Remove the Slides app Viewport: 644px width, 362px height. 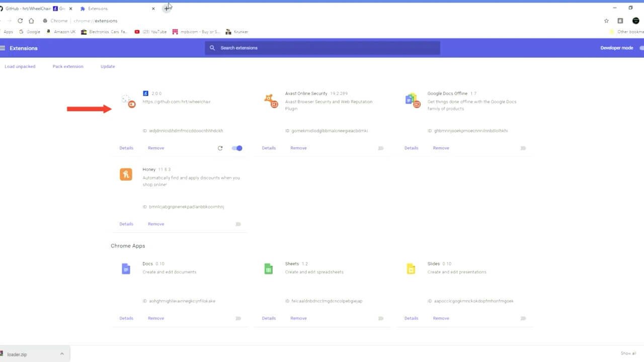(x=441, y=318)
